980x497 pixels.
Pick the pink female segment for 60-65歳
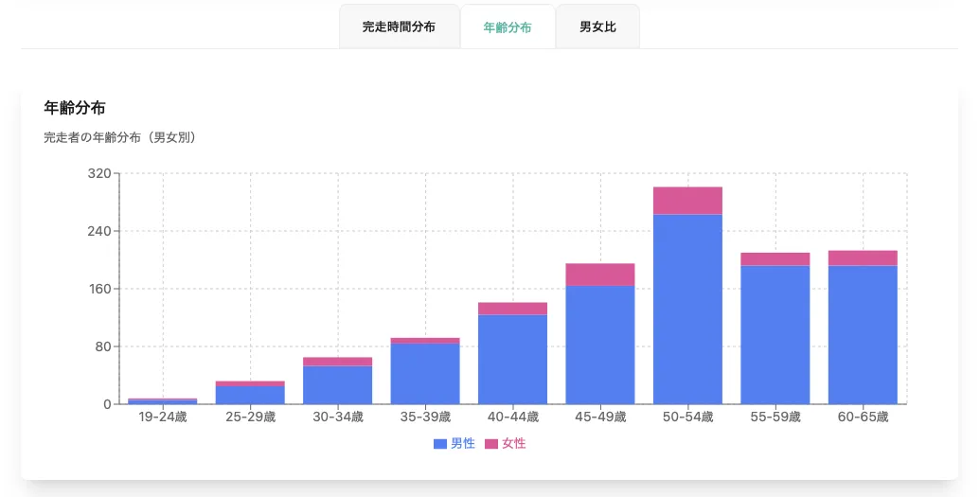(863, 258)
